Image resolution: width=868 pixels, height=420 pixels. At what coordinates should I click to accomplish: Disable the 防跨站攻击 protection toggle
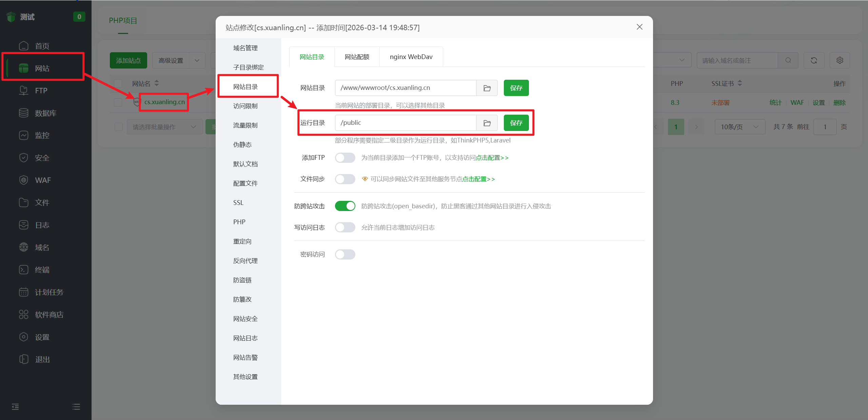click(x=345, y=206)
